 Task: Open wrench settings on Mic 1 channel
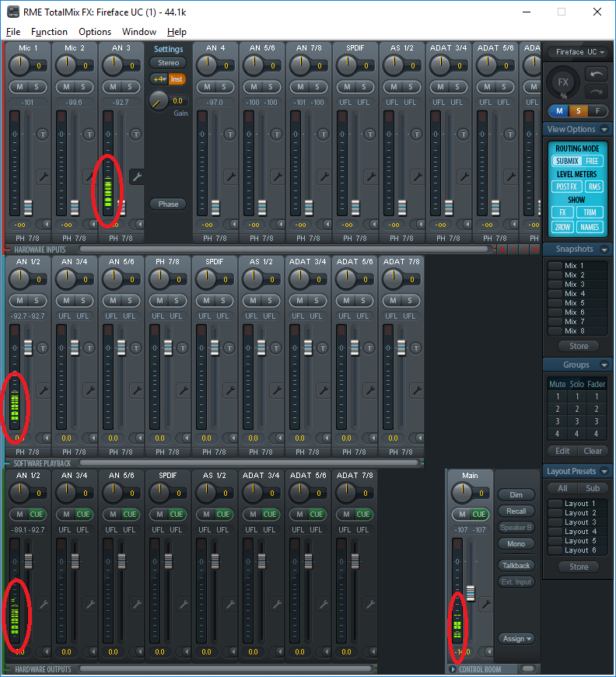43,176
